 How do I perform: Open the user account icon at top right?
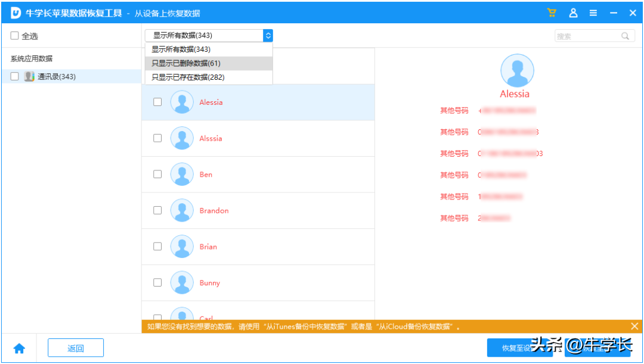click(573, 12)
